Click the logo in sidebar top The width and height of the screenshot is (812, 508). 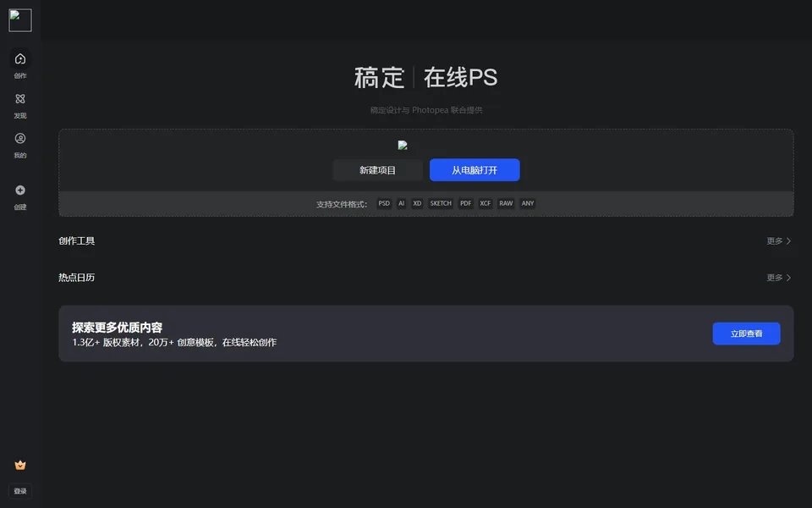(20, 20)
